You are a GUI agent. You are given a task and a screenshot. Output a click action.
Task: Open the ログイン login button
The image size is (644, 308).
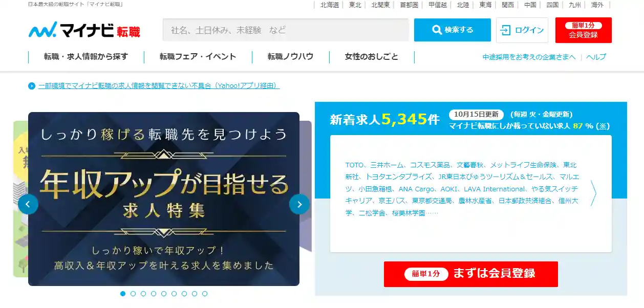522,30
